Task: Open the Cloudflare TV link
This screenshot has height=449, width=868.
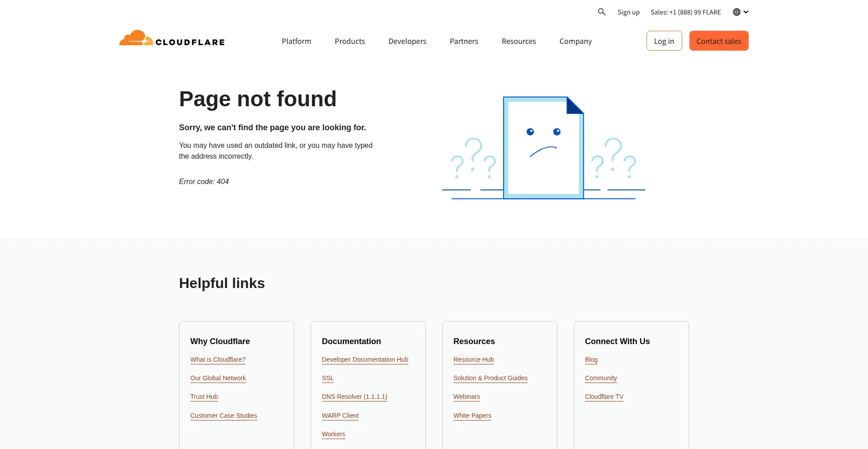Action: (604, 397)
